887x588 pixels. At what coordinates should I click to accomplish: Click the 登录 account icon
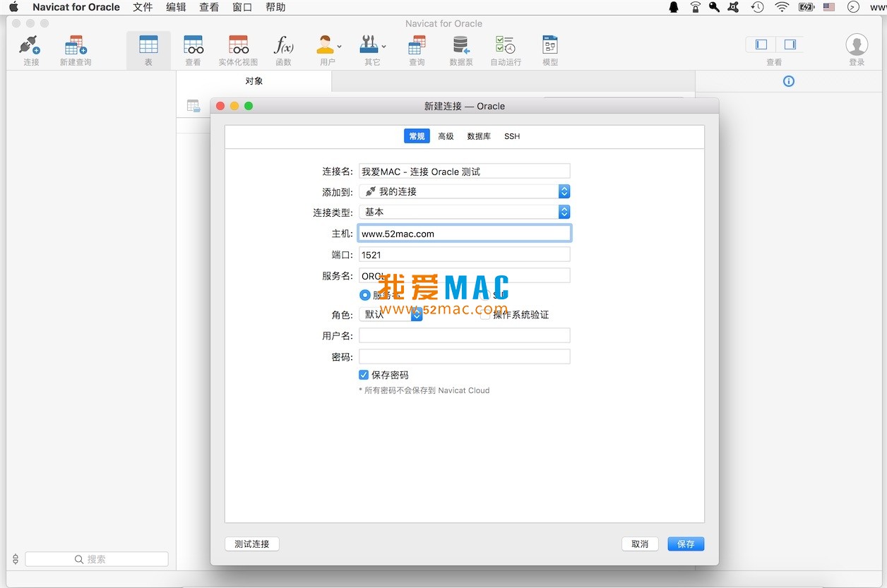857,44
